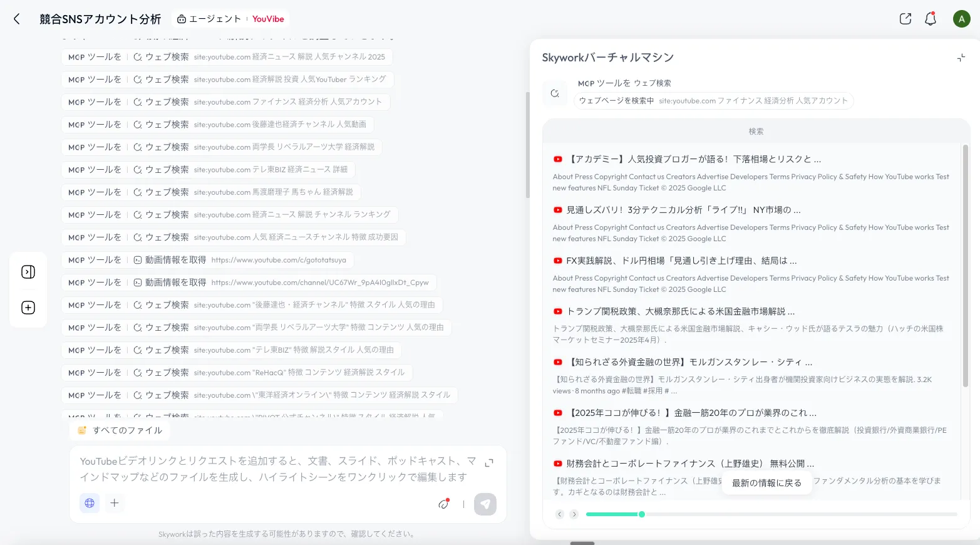Select the YouVibe agent tab
Image resolution: width=980 pixels, height=545 pixels.
point(268,19)
